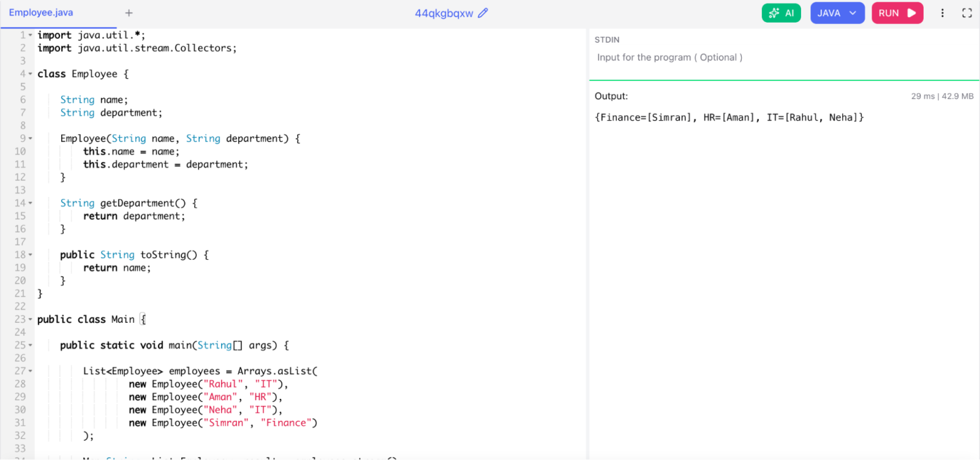The image size is (980, 460).
Task: Collapse the constructor fold arrow on line 9
Action: point(31,139)
